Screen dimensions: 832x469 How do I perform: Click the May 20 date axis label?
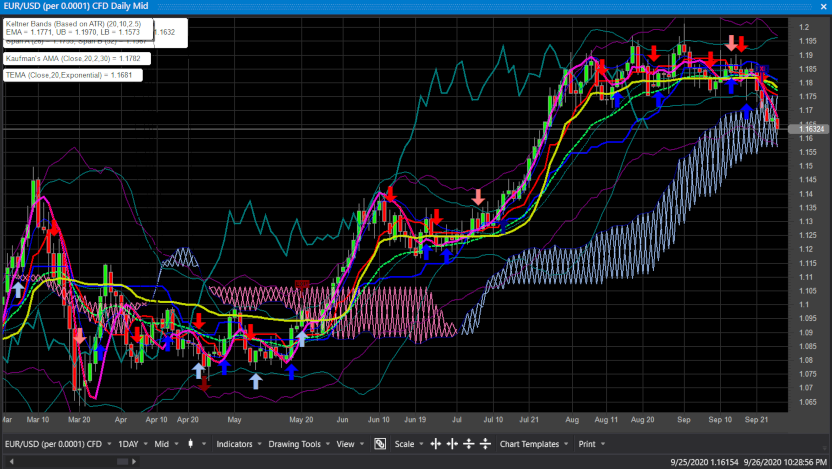pyautogui.click(x=301, y=420)
